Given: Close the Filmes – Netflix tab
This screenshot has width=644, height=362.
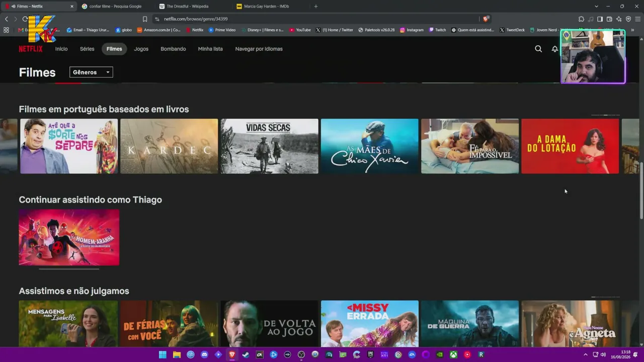Looking at the screenshot, I should click(72, 7).
